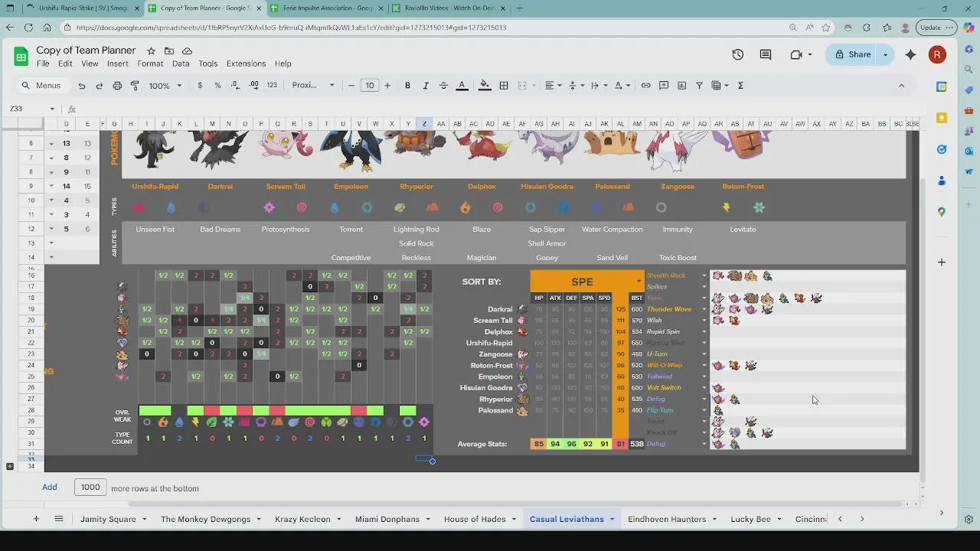Screen dimensions: 980x551
Task: Switch to the Jamity Square sheet
Action: point(108,519)
